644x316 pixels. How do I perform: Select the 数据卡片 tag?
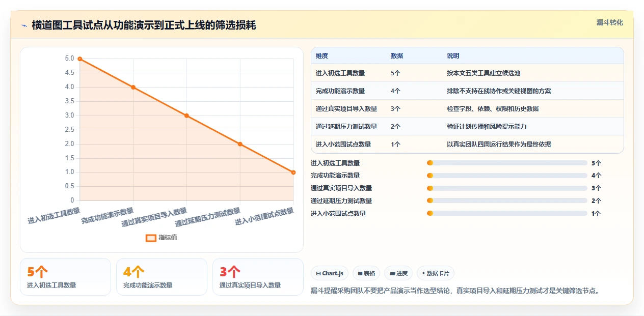(x=436, y=273)
